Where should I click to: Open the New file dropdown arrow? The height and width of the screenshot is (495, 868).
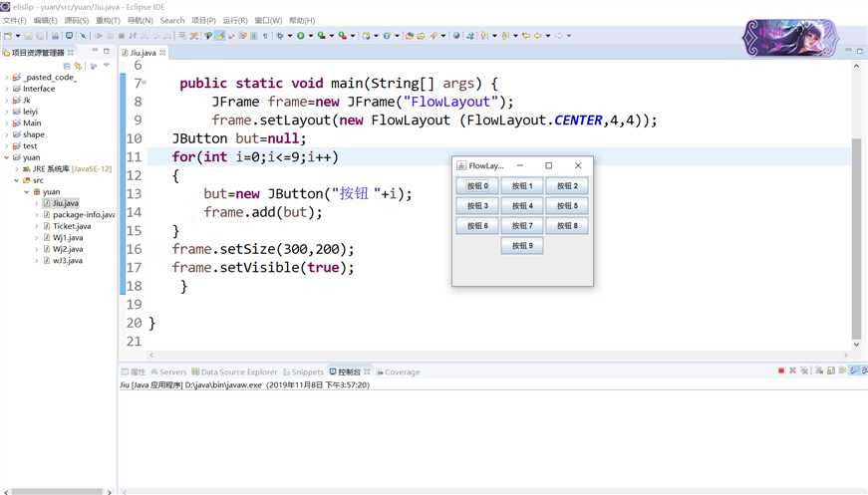(x=18, y=36)
